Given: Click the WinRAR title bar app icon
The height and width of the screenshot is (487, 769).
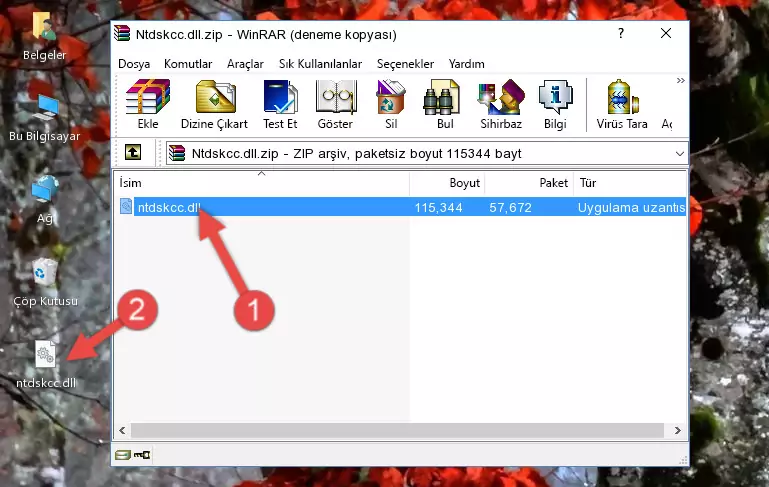Looking at the screenshot, I should point(122,33).
